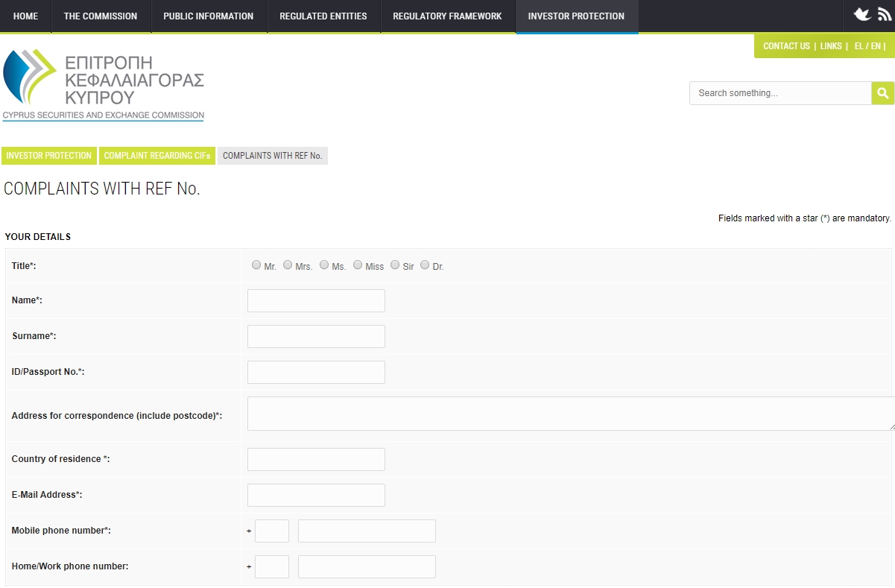Open the RSS feed icon

pyautogui.click(x=884, y=15)
